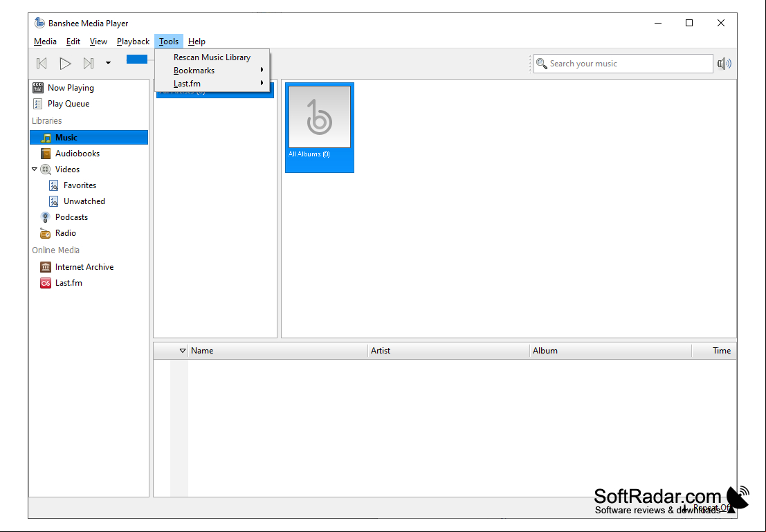Screen dimensions: 766x532
Task: Click the Search your music field
Action: (x=623, y=64)
